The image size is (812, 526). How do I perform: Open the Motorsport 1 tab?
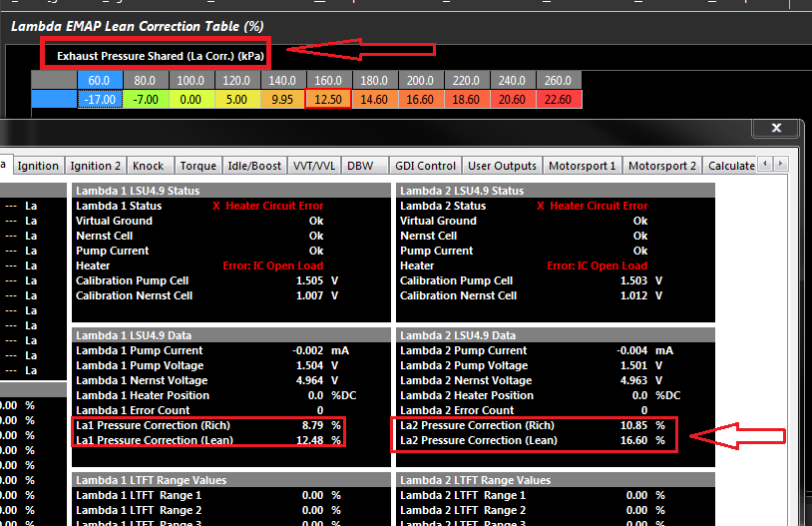[x=585, y=166]
